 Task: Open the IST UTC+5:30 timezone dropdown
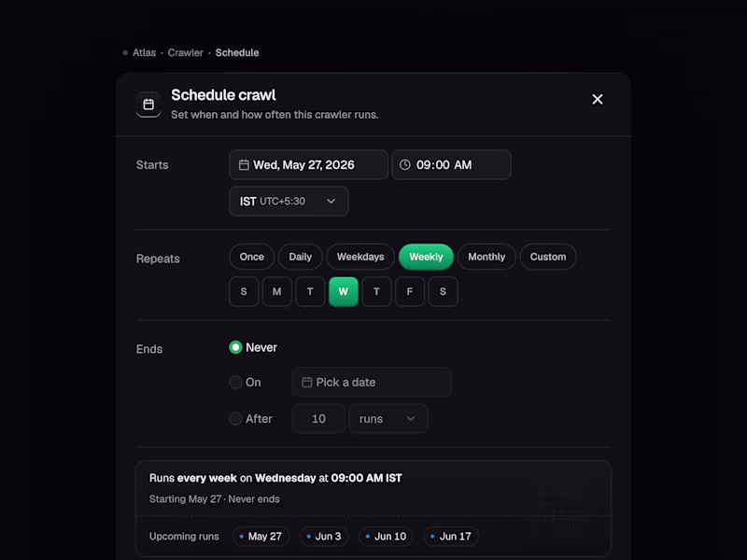click(289, 202)
